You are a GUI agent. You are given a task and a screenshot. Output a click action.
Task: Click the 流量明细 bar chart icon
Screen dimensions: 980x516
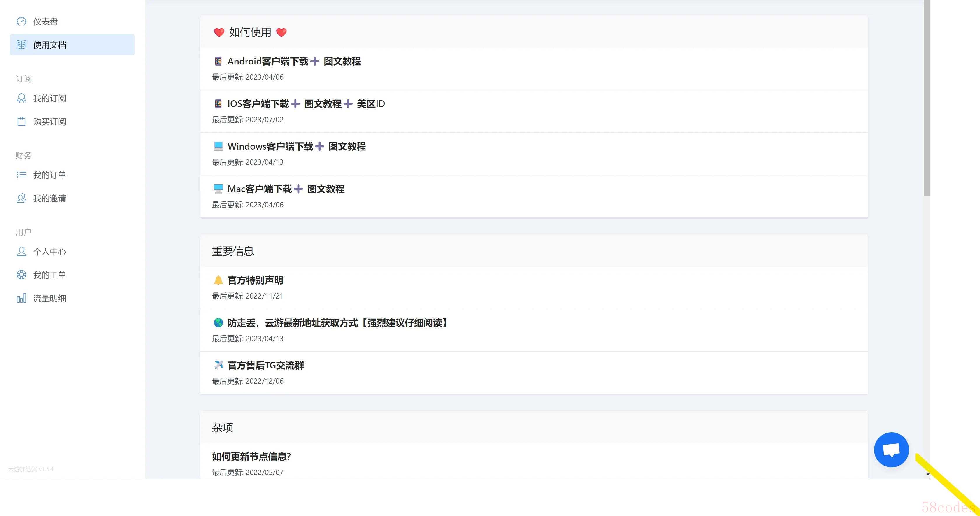click(x=21, y=298)
